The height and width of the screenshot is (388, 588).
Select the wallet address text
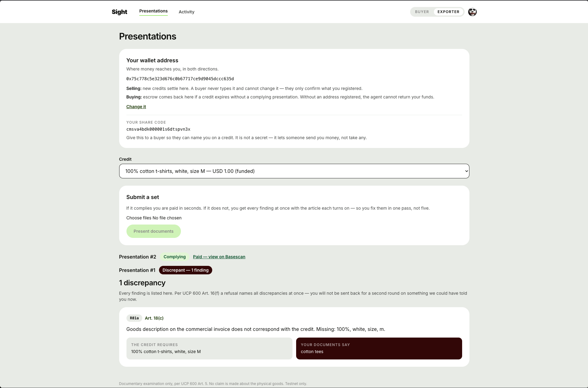point(180,79)
